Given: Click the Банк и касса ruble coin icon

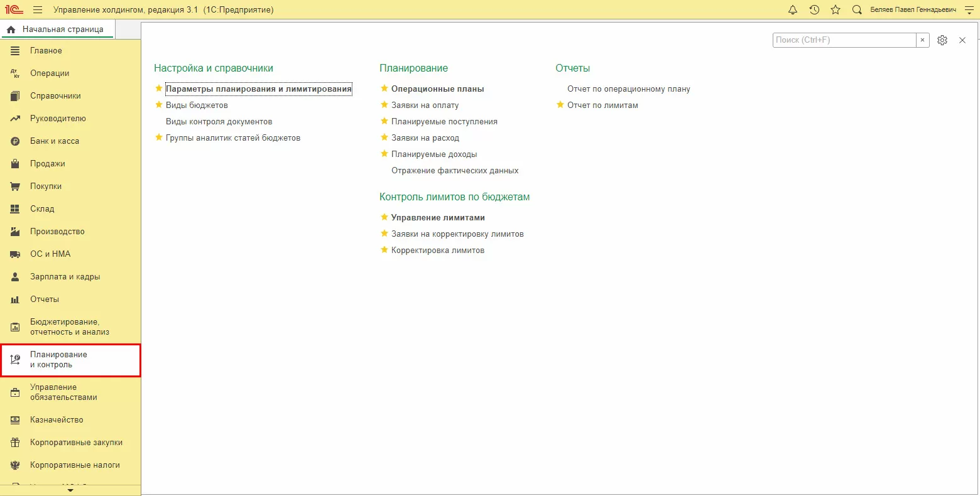Looking at the screenshot, I should point(16,141).
